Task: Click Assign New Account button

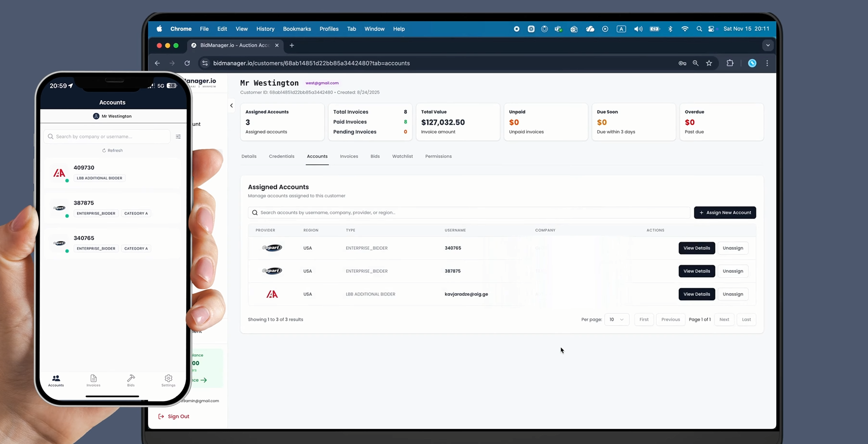Action: (x=725, y=213)
